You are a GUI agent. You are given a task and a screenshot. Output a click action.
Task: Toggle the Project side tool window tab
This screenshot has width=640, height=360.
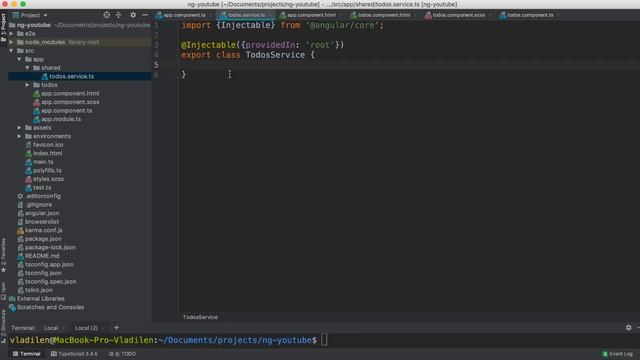3,27
